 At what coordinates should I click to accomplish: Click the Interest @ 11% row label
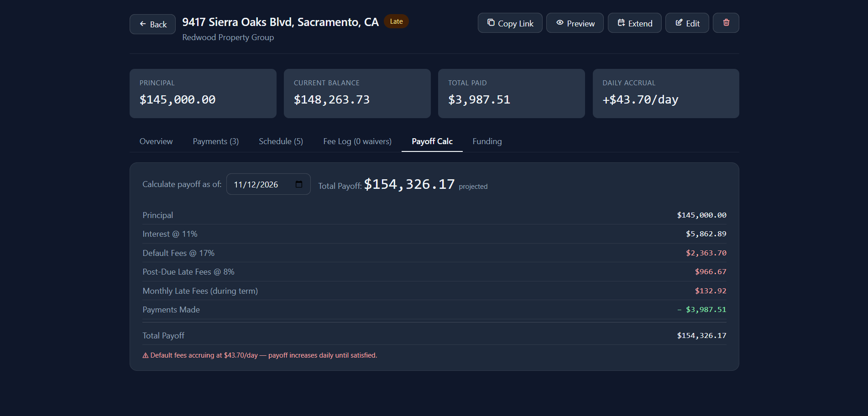coord(170,234)
